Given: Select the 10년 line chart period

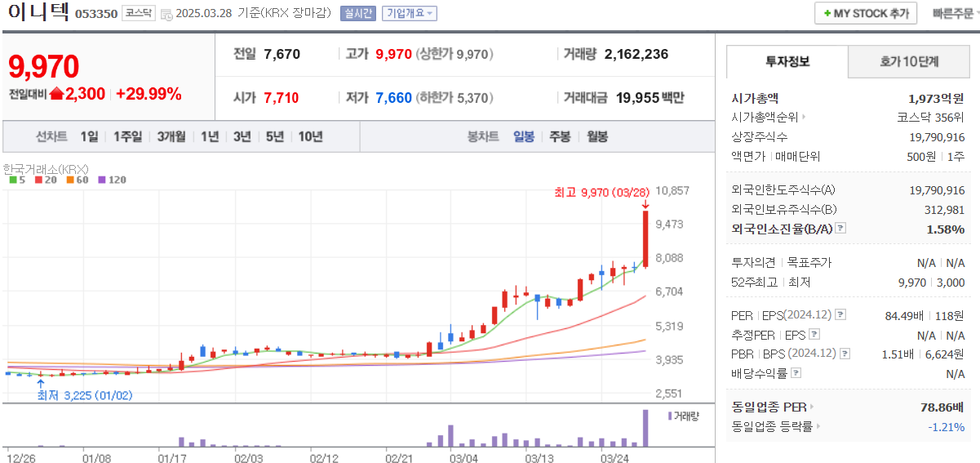Looking at the screenshot, I should 311,136.
